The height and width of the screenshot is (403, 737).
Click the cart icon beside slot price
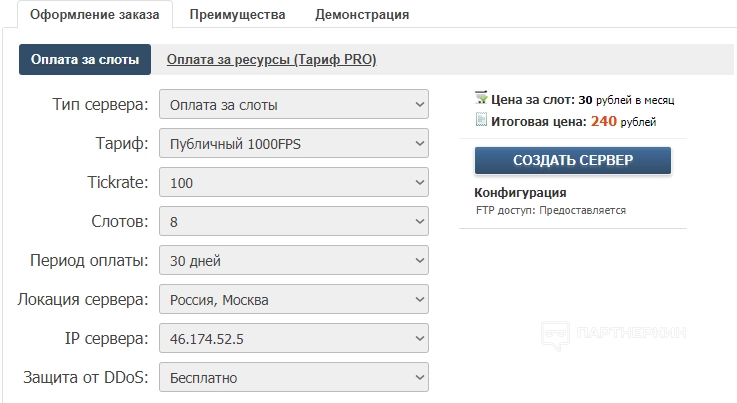pos(482,99)
